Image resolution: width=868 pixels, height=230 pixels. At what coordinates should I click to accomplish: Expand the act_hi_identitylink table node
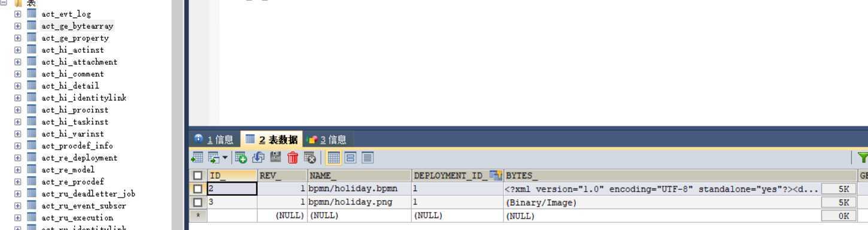click(17, 98)
